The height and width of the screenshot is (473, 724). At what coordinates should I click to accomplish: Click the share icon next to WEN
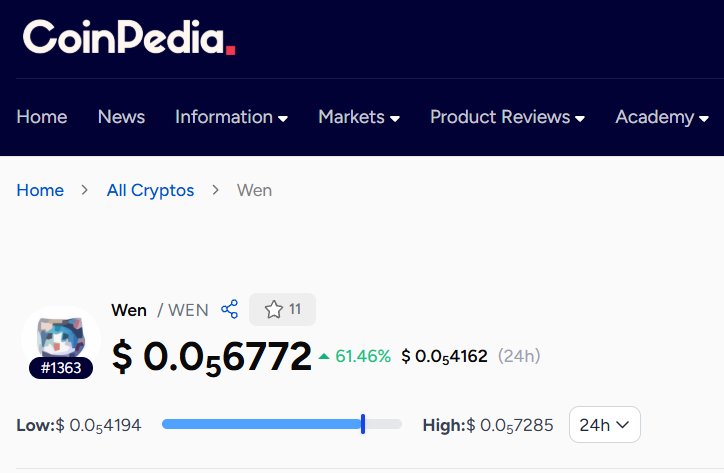click(229, 309)
